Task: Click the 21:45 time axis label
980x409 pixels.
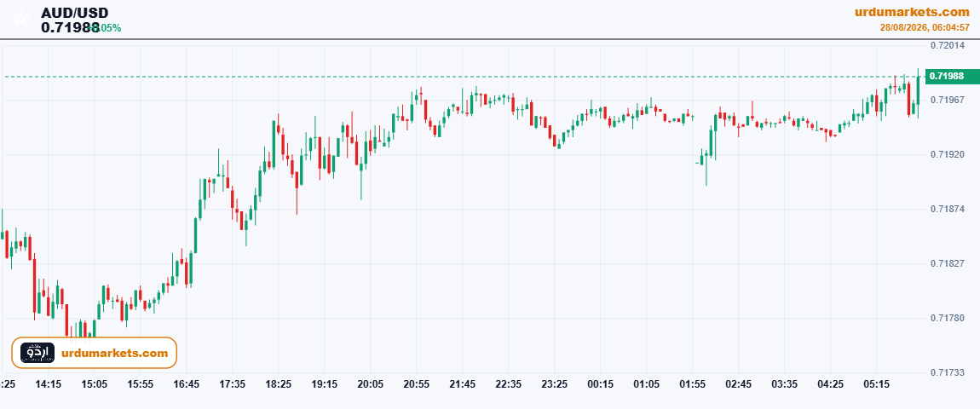Action: (462, 384)
